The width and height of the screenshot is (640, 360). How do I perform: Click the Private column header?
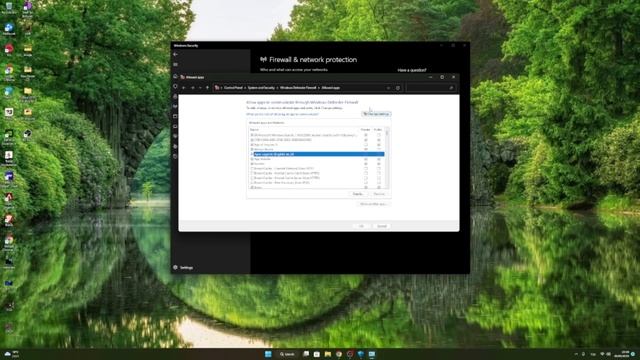pyautogui.click(x=365, y=130)
